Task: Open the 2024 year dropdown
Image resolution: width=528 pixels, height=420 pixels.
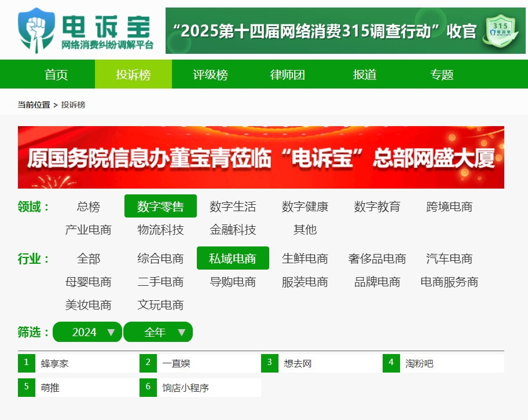Action: (87, 332)
